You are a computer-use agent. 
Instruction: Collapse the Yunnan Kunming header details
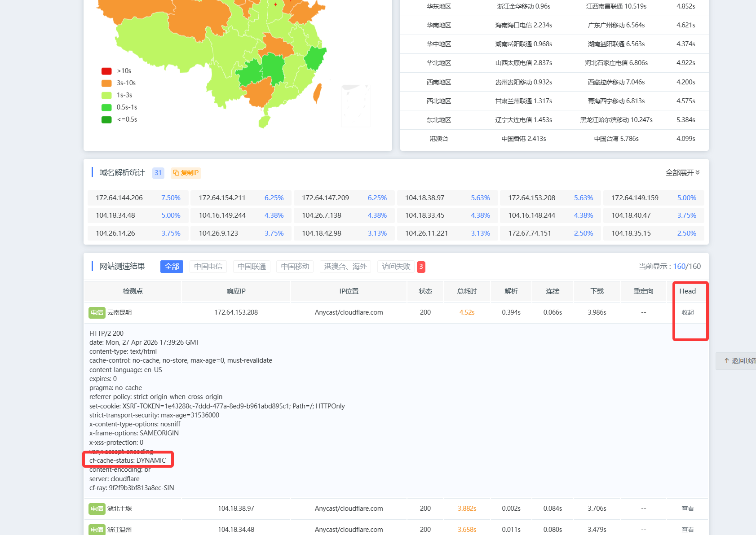pyautogui.click(x=687, y=312)
